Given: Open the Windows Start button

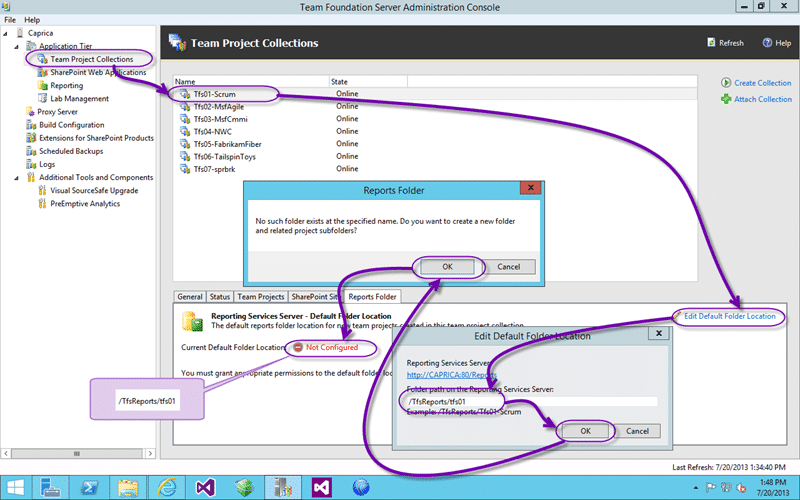Looking at the screenshot, I should tap(15, 488).
